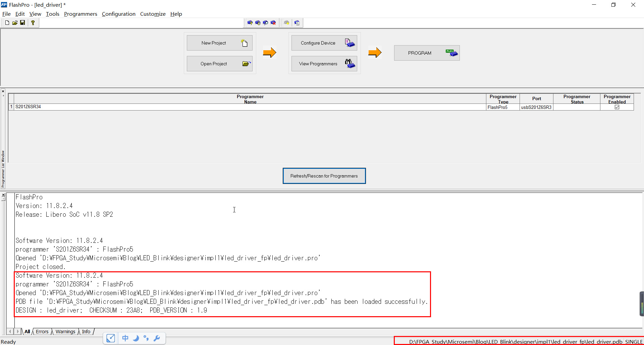Click the scan-chain programmer icon with magnifier

tap(266, 22)
